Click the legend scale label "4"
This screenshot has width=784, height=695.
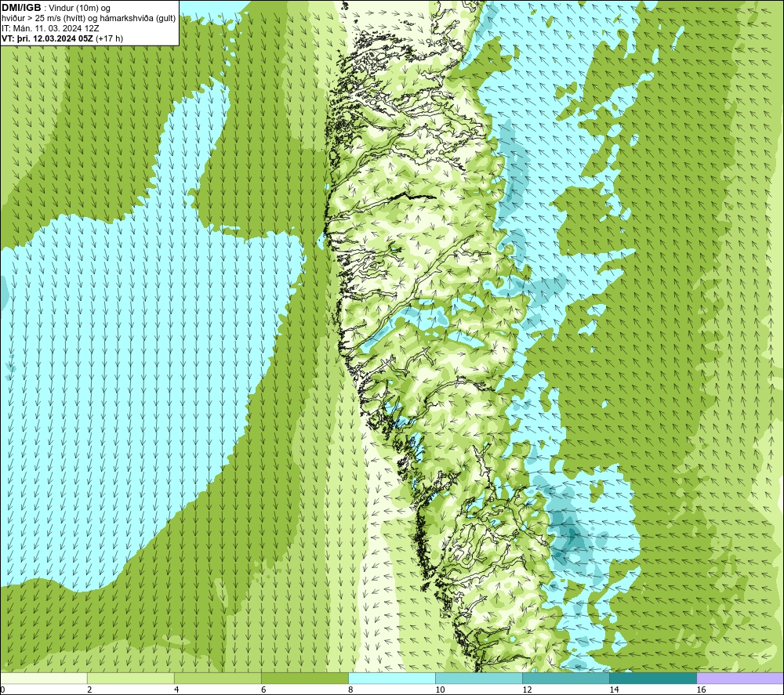tap(176, 690)
